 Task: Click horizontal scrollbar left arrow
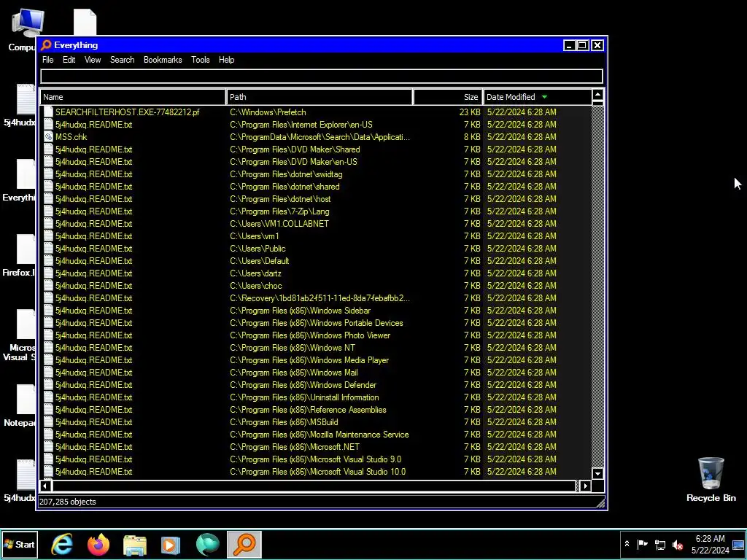click(45, 486)
